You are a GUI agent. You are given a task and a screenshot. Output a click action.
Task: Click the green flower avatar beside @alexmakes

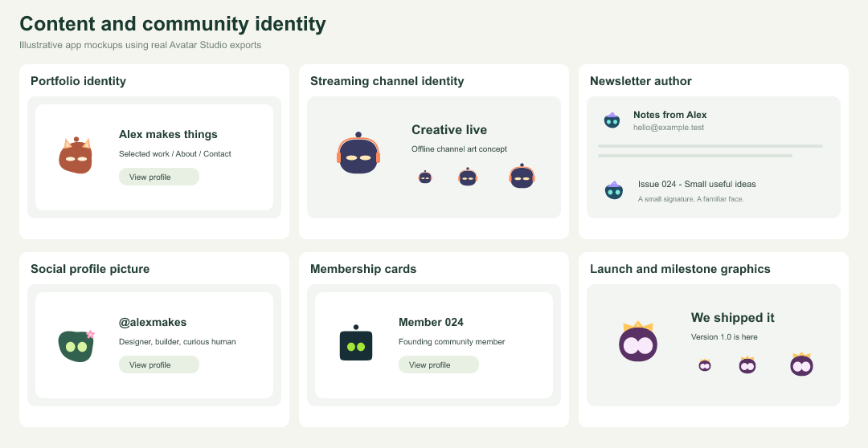(x=76, y=346)
